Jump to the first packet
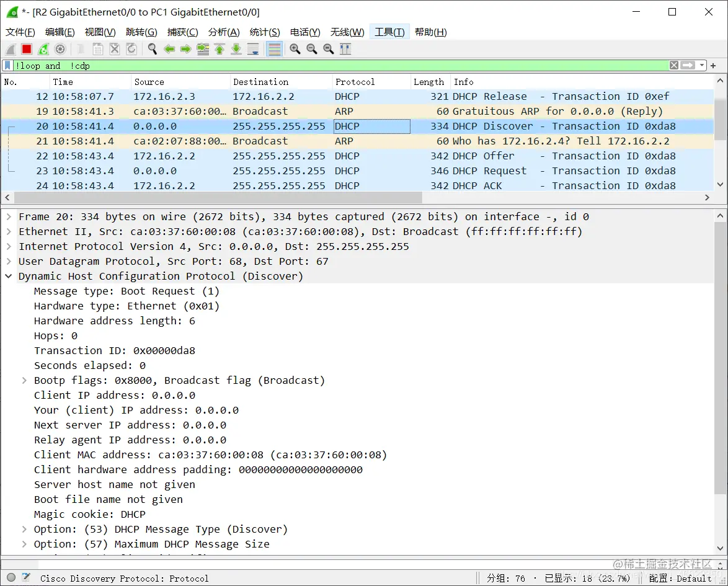The image size is (728, 586). (x=220, y=49)
